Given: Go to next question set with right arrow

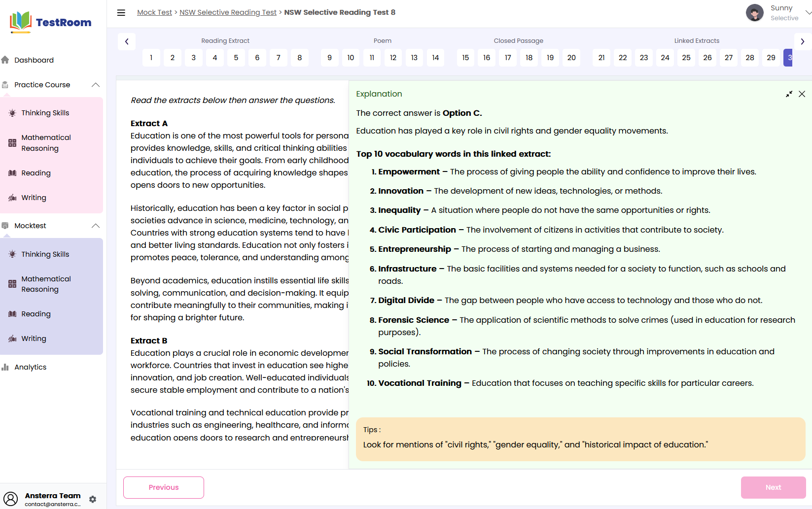Looking at the screenshot, I should 803,41.
